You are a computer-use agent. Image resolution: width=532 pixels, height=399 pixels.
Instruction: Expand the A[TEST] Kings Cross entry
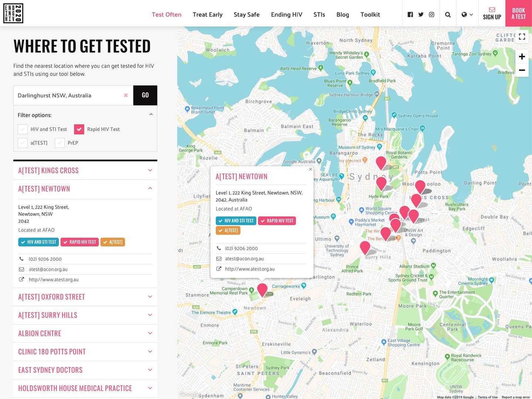(85, 170)
